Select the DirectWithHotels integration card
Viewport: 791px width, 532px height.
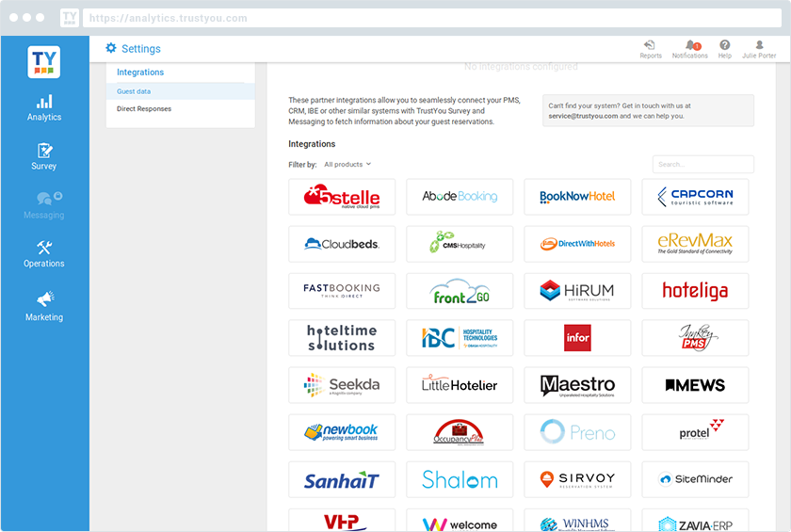coord(577,244)
